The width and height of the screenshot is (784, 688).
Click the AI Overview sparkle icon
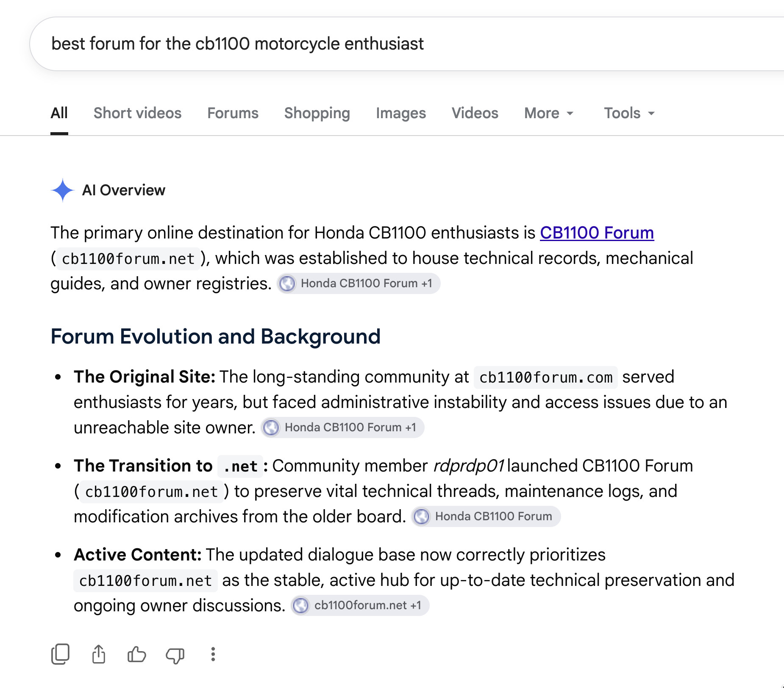pyautogui.click(x=63, y=190)
